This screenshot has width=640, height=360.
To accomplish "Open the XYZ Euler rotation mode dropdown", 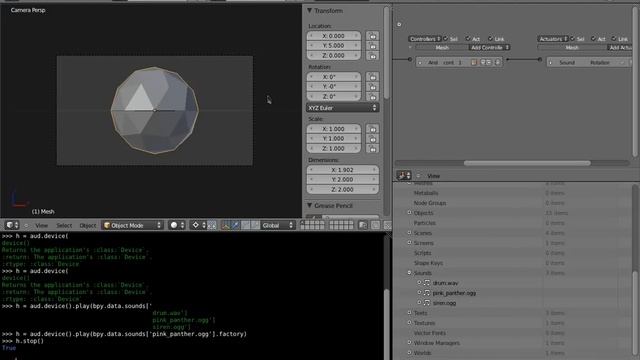I will pyautogui.click(x=342, y=108).
